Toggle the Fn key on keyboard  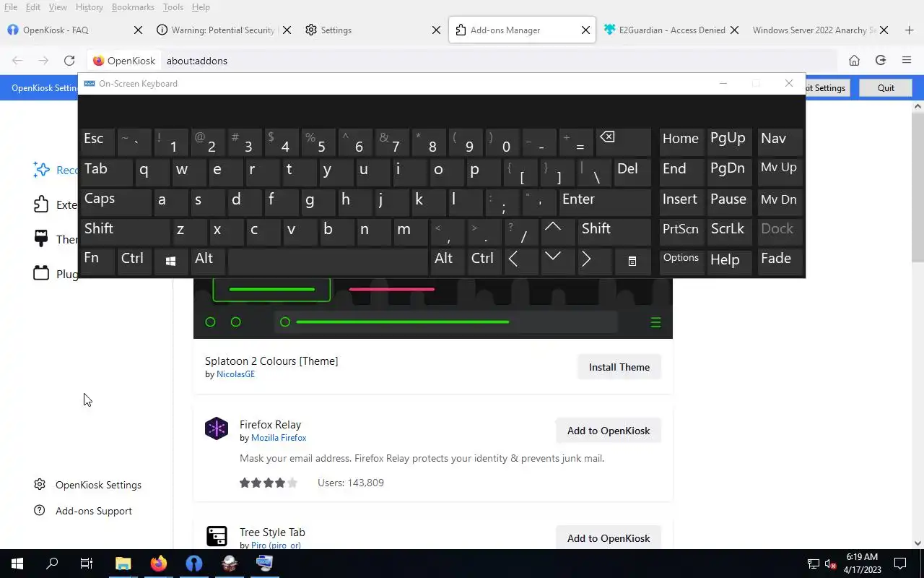[97, 262]
